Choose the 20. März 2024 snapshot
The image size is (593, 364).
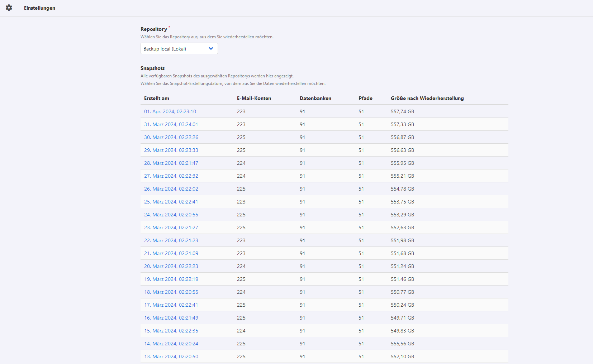tap(171, 266)
